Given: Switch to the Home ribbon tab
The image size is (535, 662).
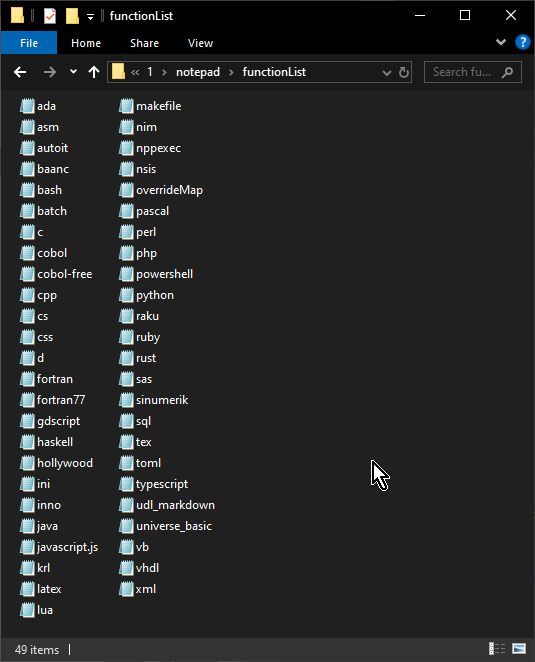Looking at the screenshot, I should (86, 43).
